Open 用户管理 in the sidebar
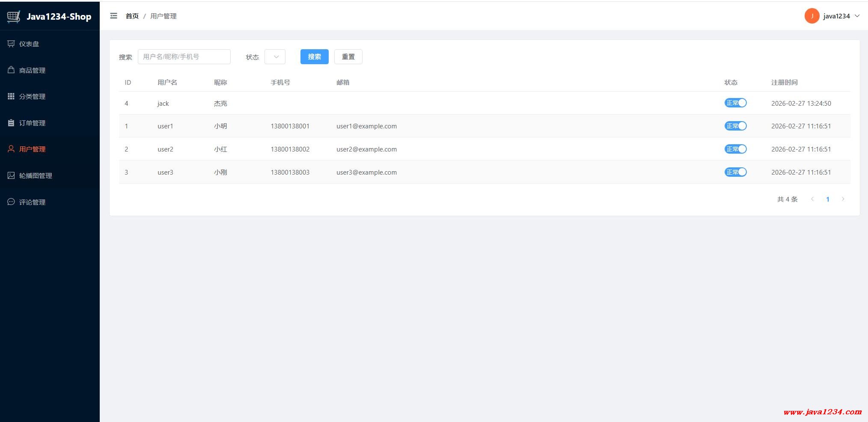Image resolution: width=868 pixels, height=422 pixels. tap(32, 149)
